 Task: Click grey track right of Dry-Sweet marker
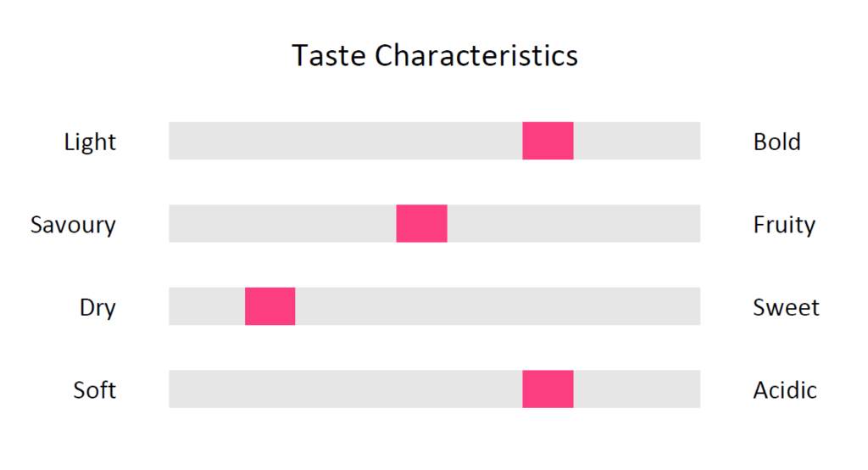click(498, 306)
